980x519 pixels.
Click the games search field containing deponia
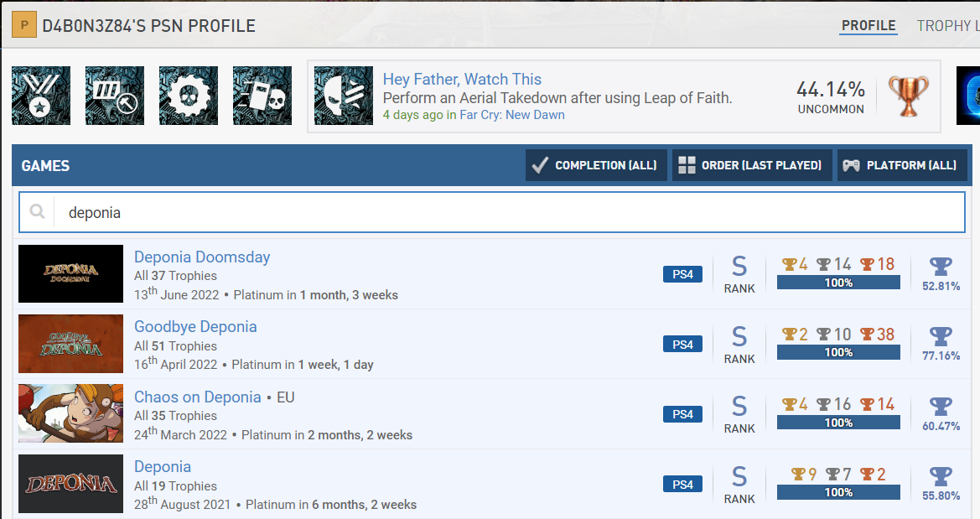pos(492,213)
